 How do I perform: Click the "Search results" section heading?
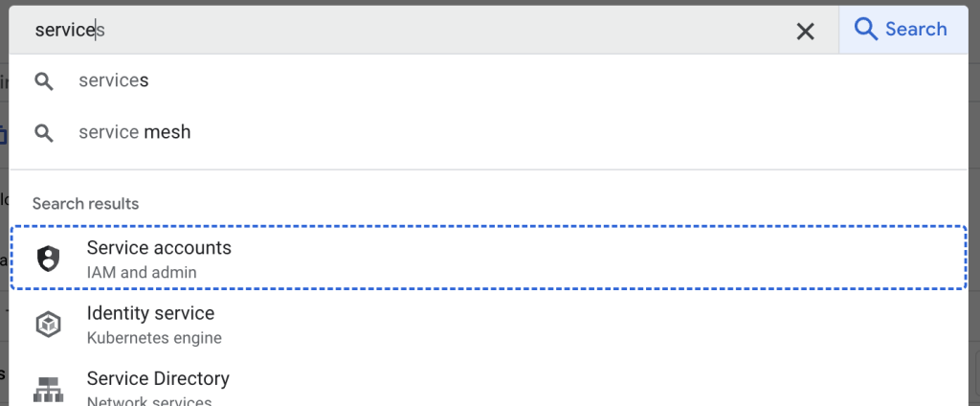click(85, 204)
